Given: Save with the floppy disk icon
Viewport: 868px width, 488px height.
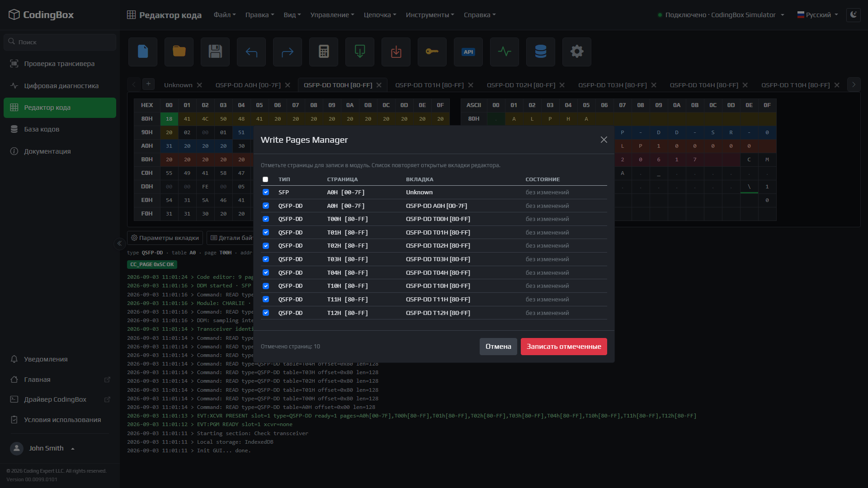Looking at the screenshot, I should pos(215,52).
